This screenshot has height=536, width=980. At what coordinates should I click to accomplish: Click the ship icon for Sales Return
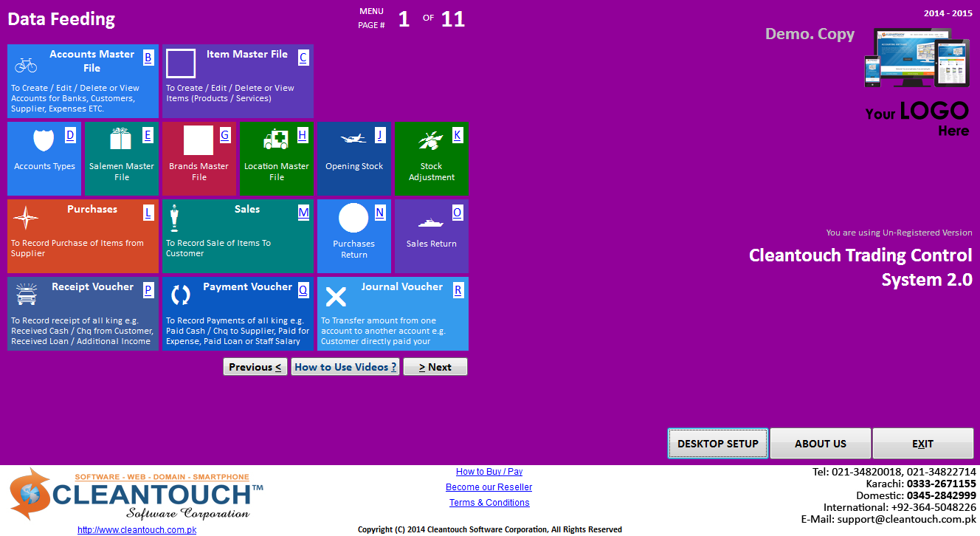coord(431,222)
